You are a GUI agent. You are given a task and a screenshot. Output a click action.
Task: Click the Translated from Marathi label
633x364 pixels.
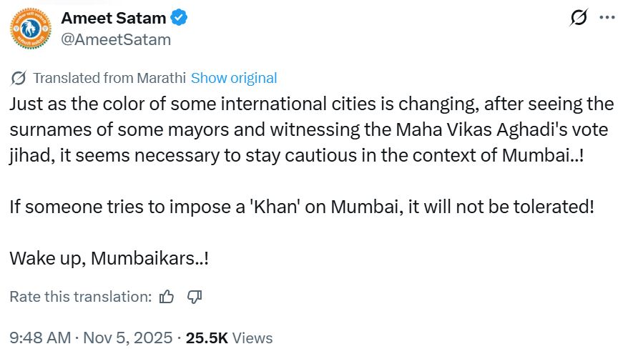click(109, 78)
